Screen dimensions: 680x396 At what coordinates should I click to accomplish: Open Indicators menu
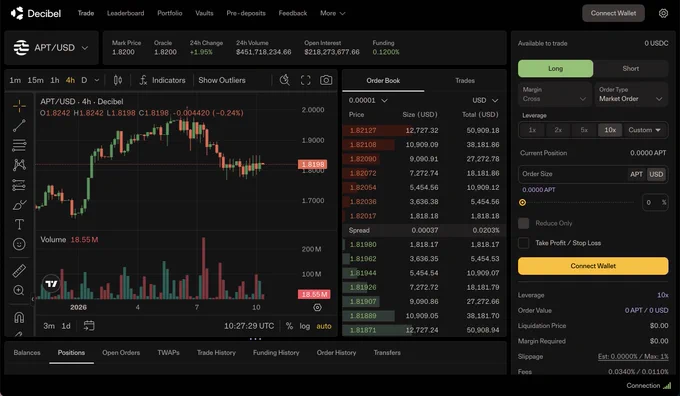(x=162, y=80)
